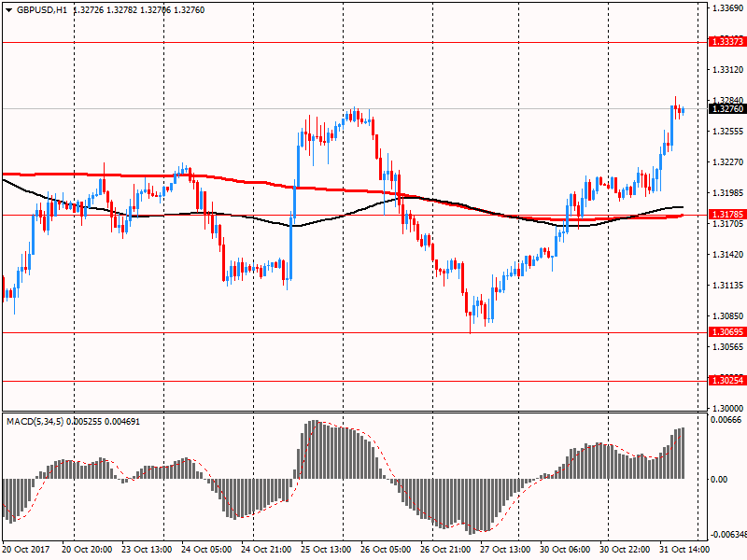Click the 27 Oct 13:00 time label
This screenshot has width=747, height=560.
(x=505, y=550)
